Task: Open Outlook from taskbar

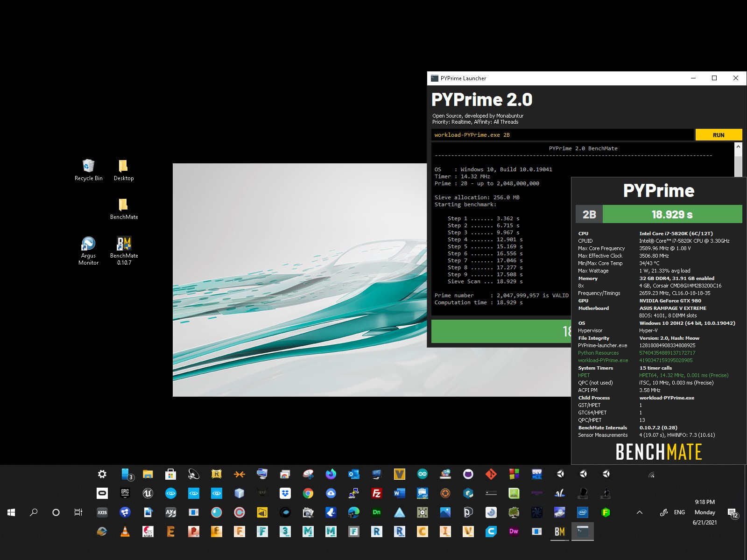Action: [x=353, y=474]
